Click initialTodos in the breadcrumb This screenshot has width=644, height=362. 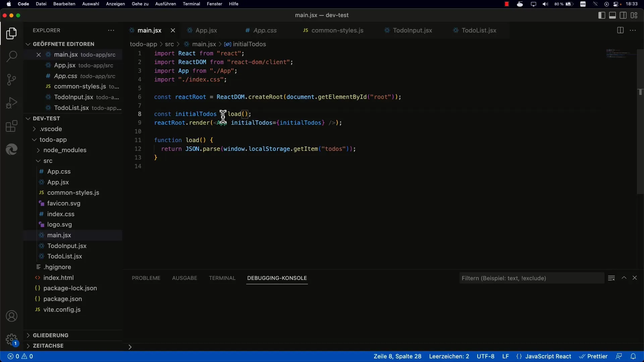click(x=249, y=44)
